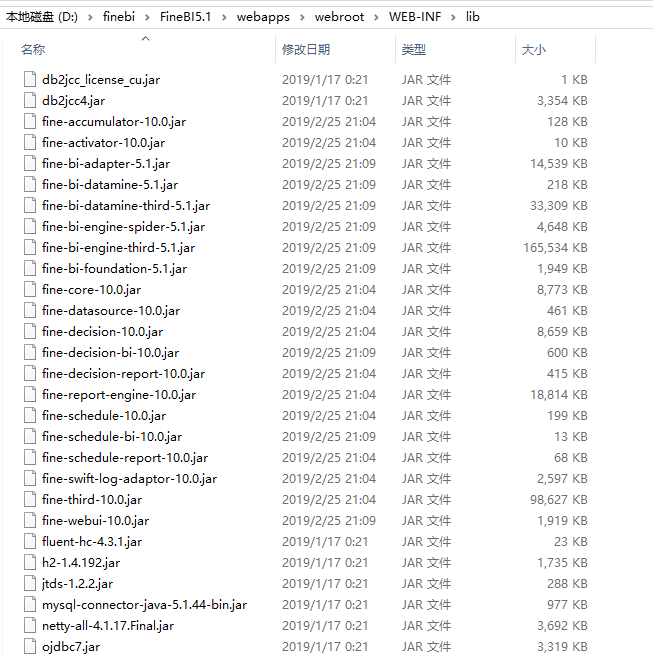Viewport: 653px width, 656px height.
Task: Click the jtds-1.2.2.jar file icon
Action: [x=30, y=583]
